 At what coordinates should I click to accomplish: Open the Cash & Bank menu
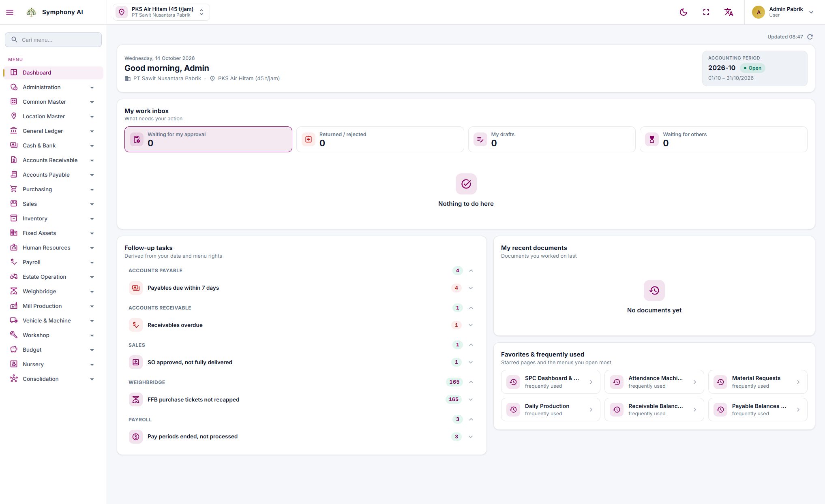[54, 145]
